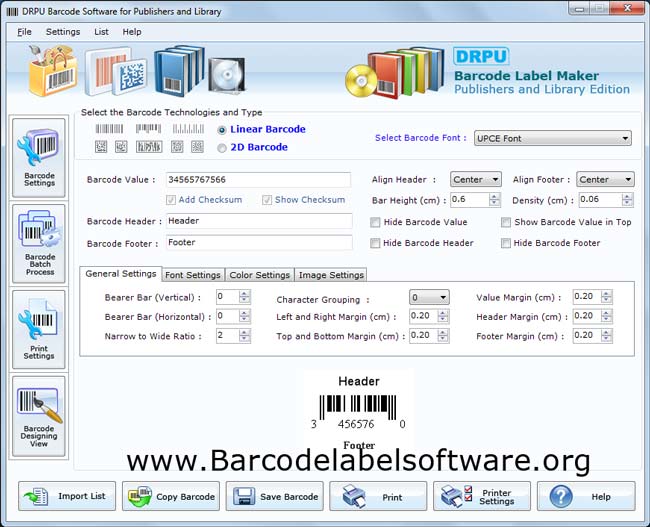The image size is (650, 527).
Task: Click the wide PDF417 barcode sample icon
Action: click(149, 147)
